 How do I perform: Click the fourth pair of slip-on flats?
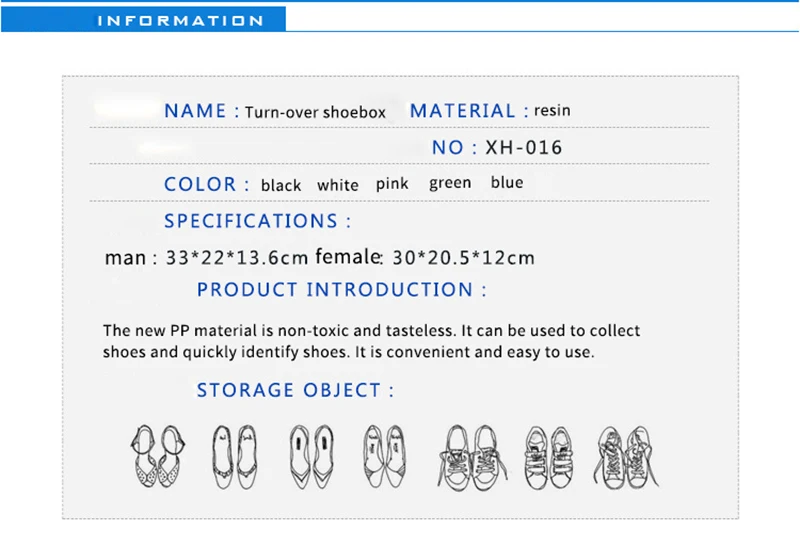[x=385, y=456]
